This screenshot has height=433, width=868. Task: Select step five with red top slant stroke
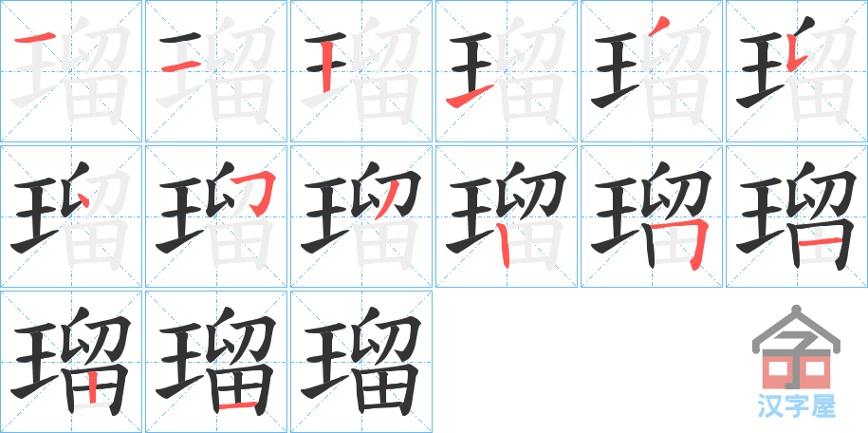pyautogui.click(x=651, y=71)
